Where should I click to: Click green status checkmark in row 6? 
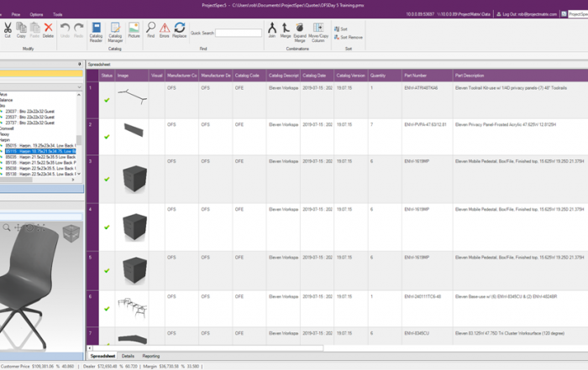coord(107,309)
